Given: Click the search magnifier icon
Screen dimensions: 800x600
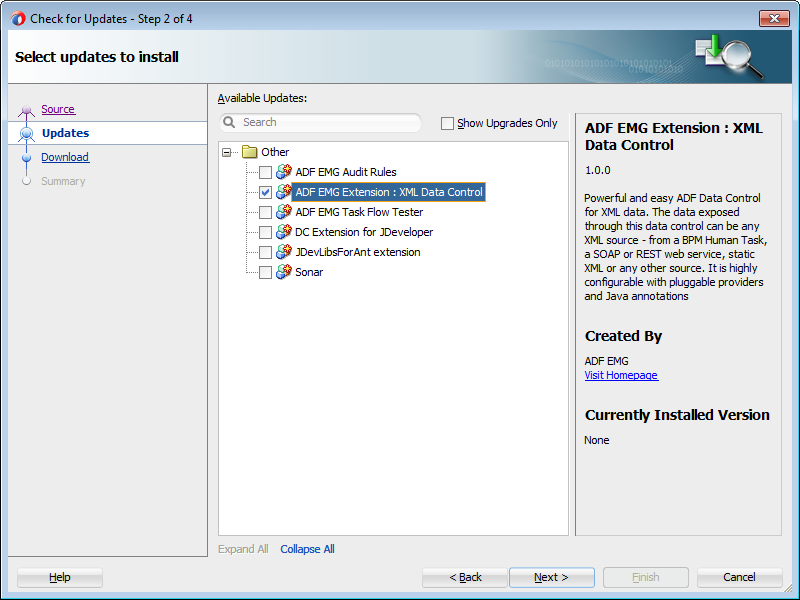Looking at the screenshot, I should click(230, 122).
